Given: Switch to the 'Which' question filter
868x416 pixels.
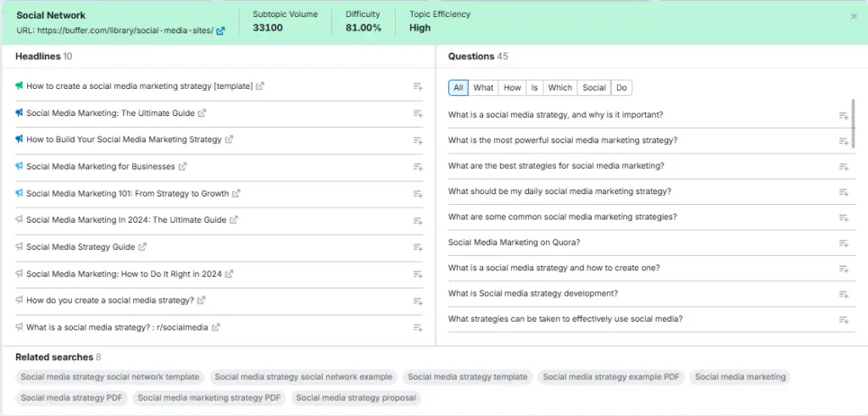Looking at the screenshot, I should [x=559, y=88].
